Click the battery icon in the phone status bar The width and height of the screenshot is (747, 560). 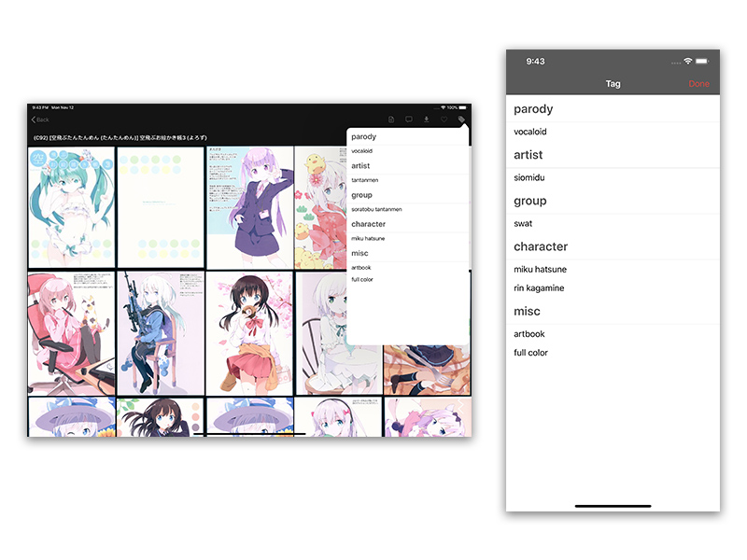702,61
